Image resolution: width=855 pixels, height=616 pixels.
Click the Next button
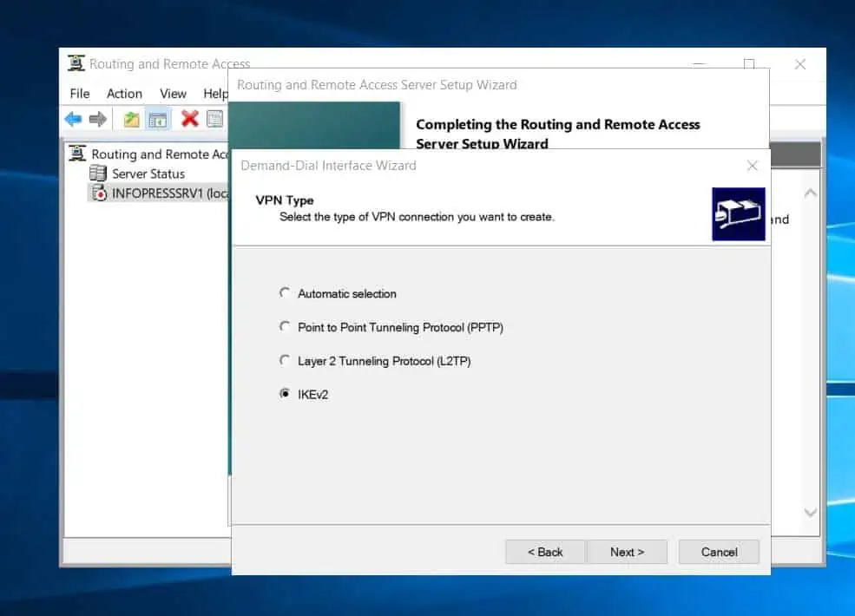pos(627,552)
